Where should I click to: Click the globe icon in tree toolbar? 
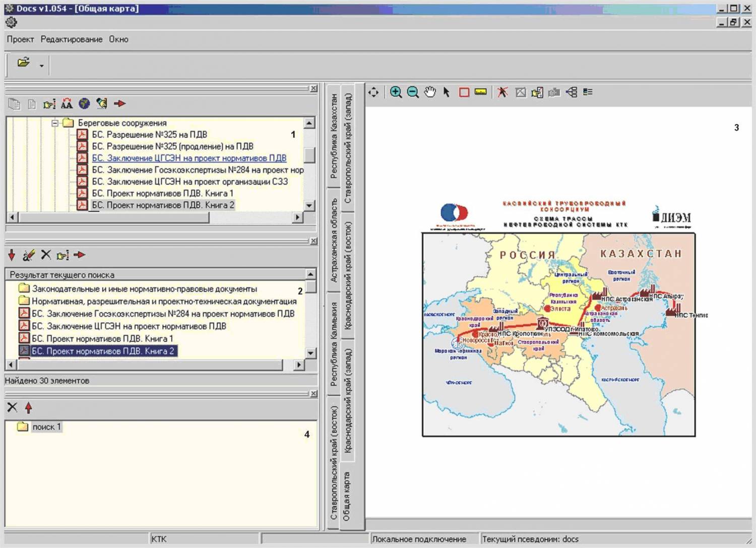pos(84,103)
